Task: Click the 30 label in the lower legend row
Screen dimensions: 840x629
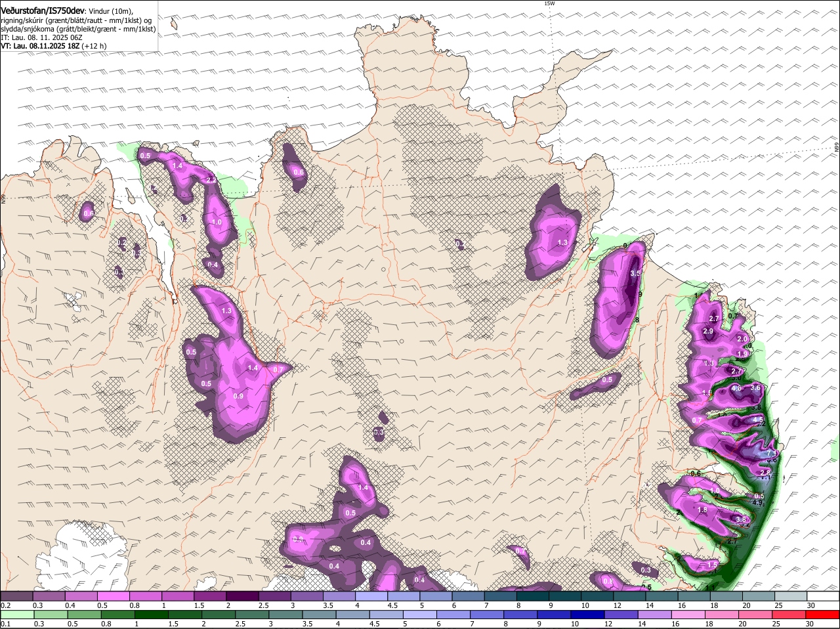Action: [810, 624]
